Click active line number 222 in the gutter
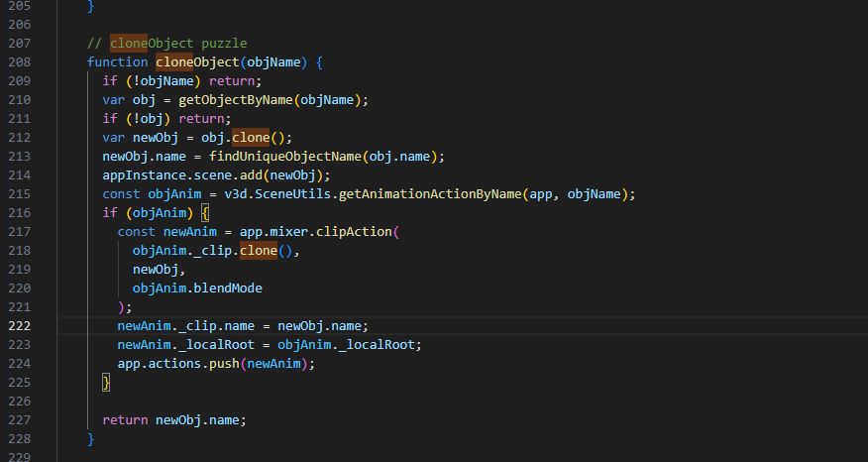868x462 pixels. pyautogui.click(x=20, y=326)
